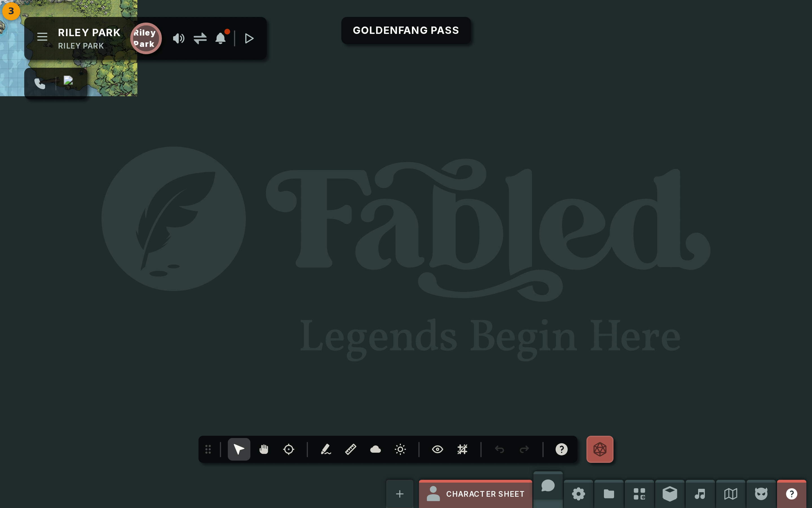Viewport: 812px width, 508px height.
Task: Open toolbar help question mark
Action: [562, 449]
